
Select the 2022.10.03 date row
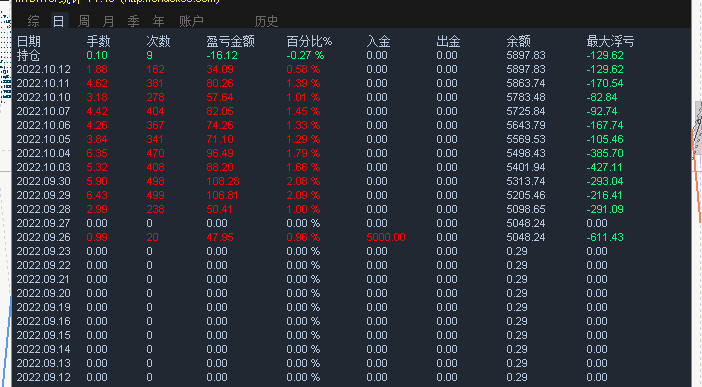pyautogui.click(x=43, y=167)
